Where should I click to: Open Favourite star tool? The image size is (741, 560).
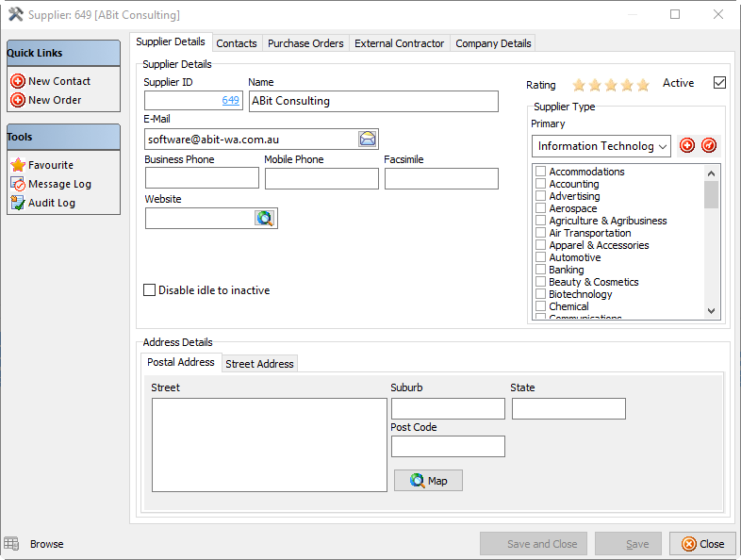18,165
